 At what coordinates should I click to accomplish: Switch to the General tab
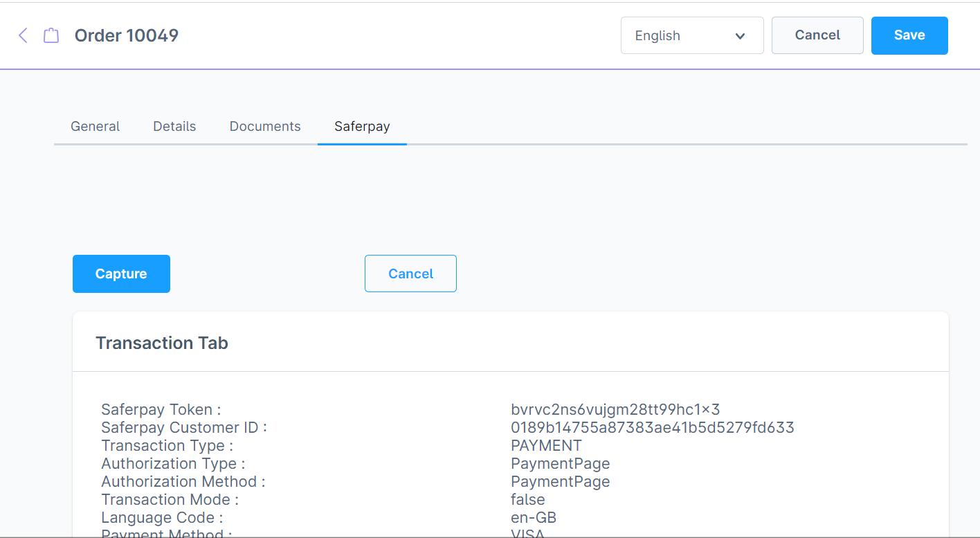click(95, 126)
